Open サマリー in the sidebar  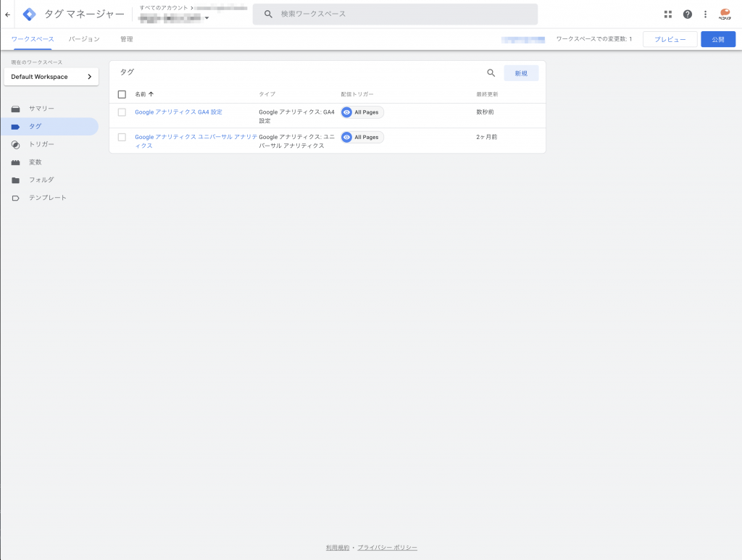coord(49,109)
